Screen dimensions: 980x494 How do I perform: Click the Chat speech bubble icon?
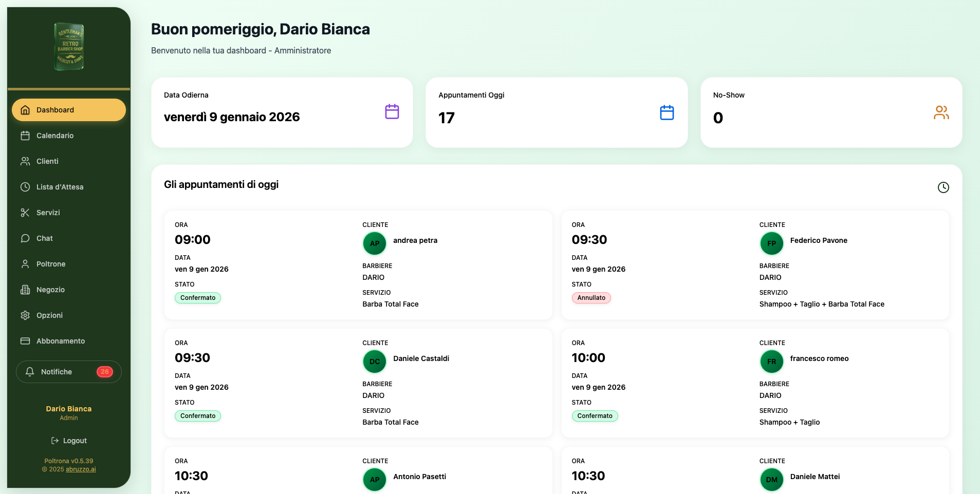(25, 238)
